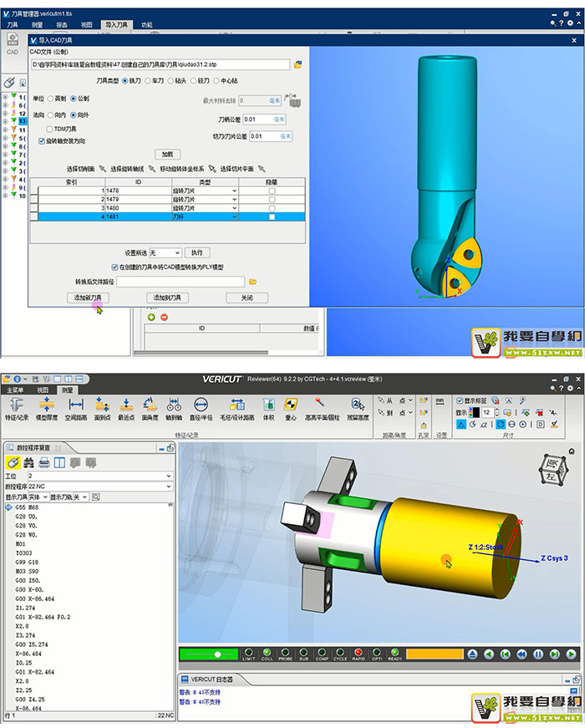Click the 加载 load button
Screen dimensions: 585x728
point(167,154)
